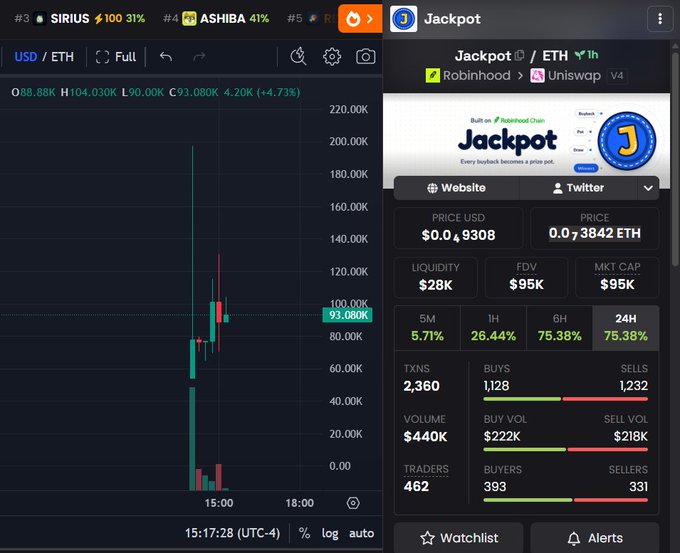Viewport: 680px width, 553px height.
Task: Click the SELLERS count 331
Action: click(638, 487)
